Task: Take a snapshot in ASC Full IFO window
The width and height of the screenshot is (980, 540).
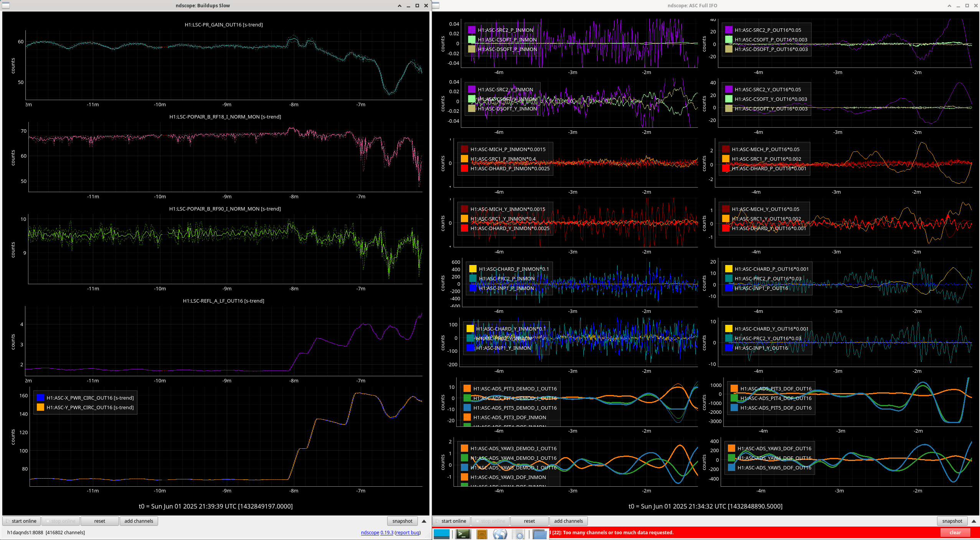Action: click(952, 521)
